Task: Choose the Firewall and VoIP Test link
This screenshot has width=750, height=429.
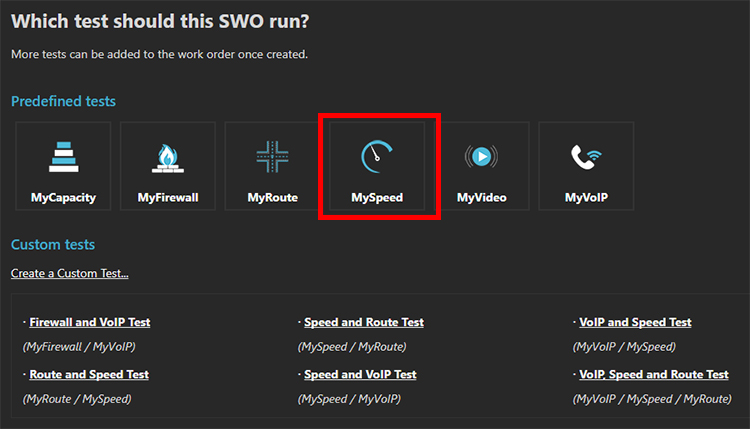Action: 90,322
